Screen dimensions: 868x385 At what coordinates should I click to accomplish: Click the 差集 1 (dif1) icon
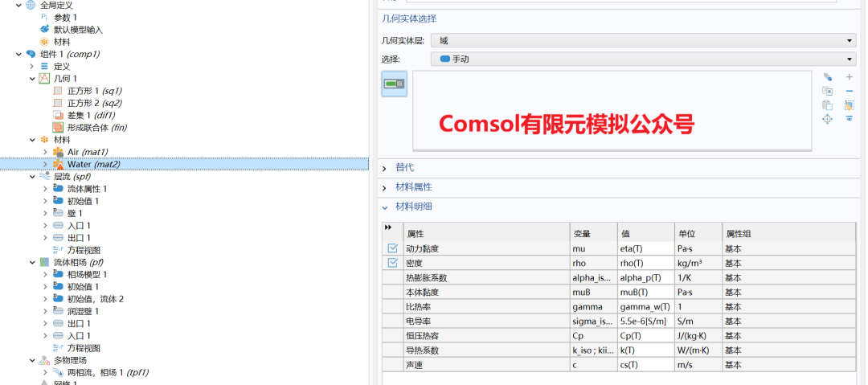point(58,115)
